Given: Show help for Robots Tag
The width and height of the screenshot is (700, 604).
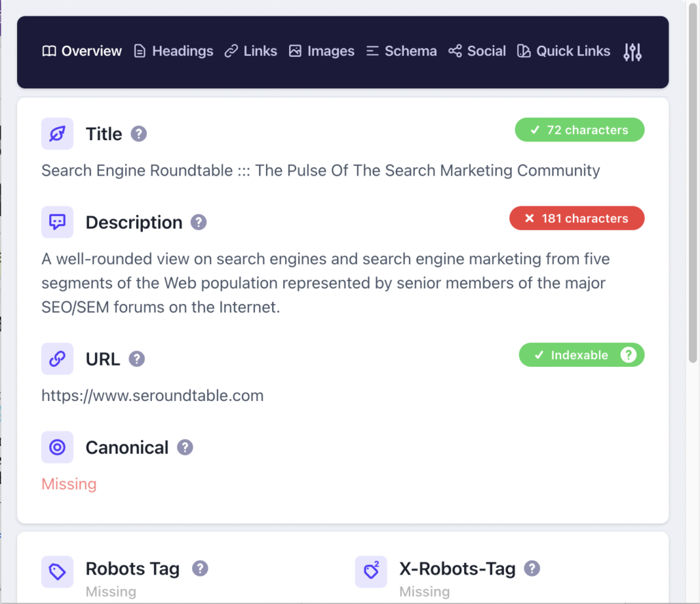Looking at the screenshot, I should (200, 568).
